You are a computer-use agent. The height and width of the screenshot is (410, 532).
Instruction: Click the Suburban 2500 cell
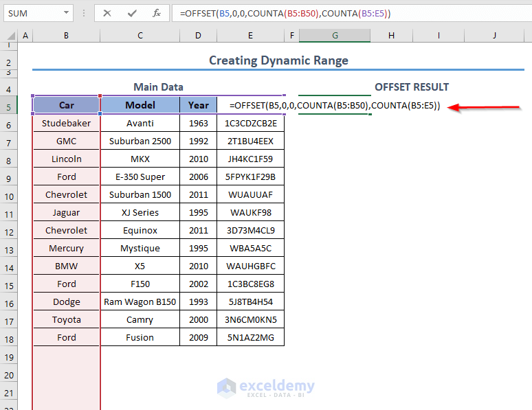[x=140, y=141]
